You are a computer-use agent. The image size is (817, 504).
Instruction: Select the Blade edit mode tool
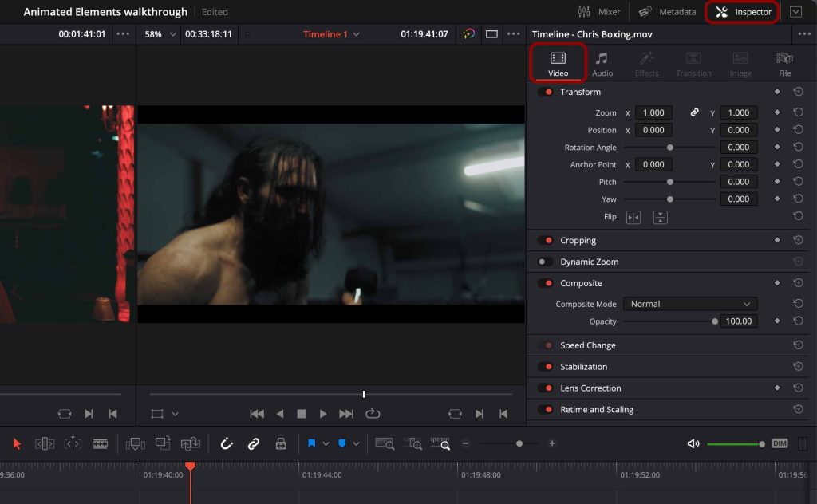point(101,444)
